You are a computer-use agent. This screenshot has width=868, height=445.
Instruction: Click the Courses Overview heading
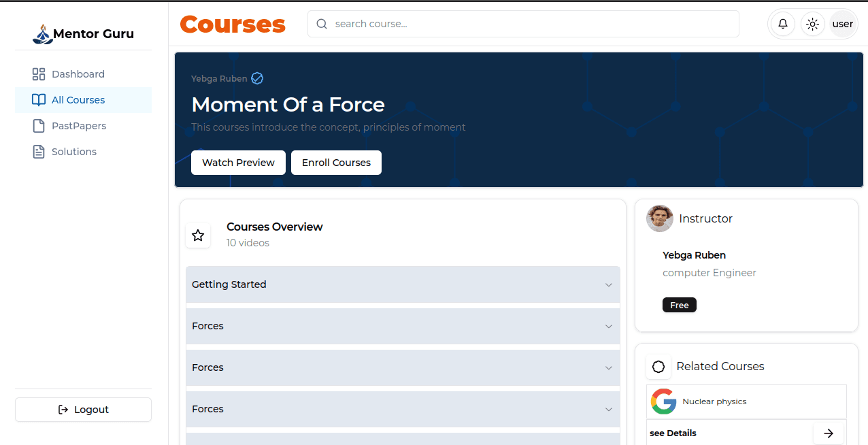pos(275,227)
